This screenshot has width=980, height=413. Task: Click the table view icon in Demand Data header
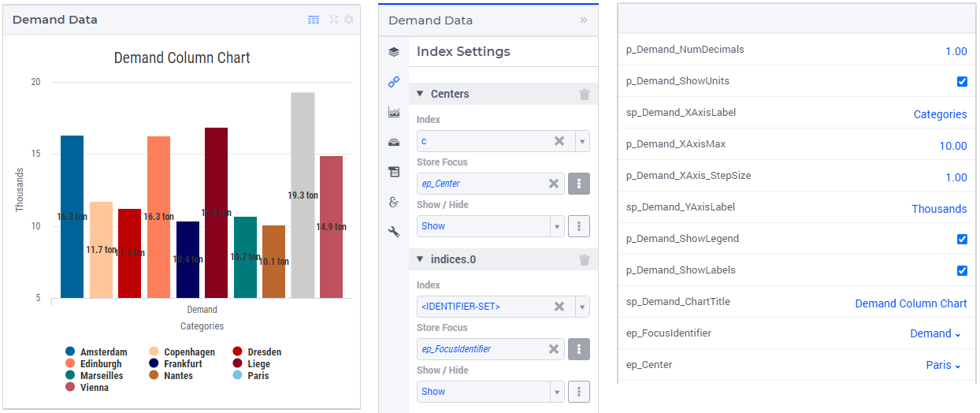coord(314,20)
